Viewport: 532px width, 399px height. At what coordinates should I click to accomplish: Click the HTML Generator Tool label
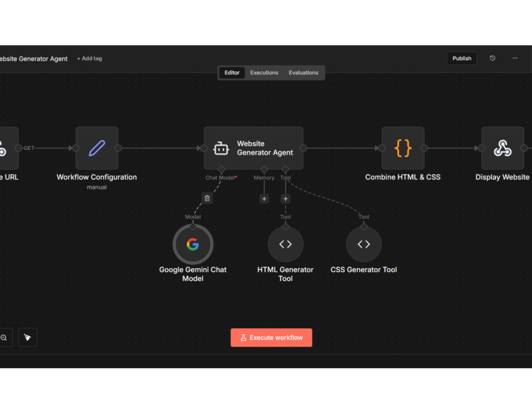pyautogui.click(x=285, y=274)
